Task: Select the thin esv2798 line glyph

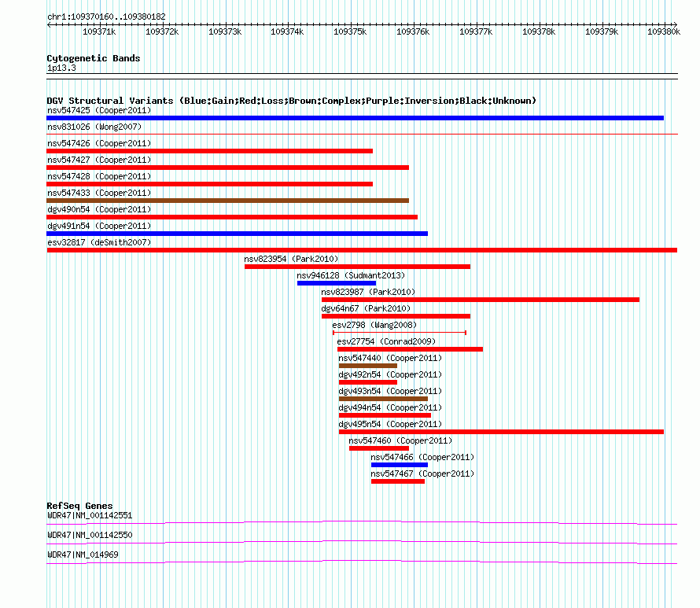Action: point(400,333)
